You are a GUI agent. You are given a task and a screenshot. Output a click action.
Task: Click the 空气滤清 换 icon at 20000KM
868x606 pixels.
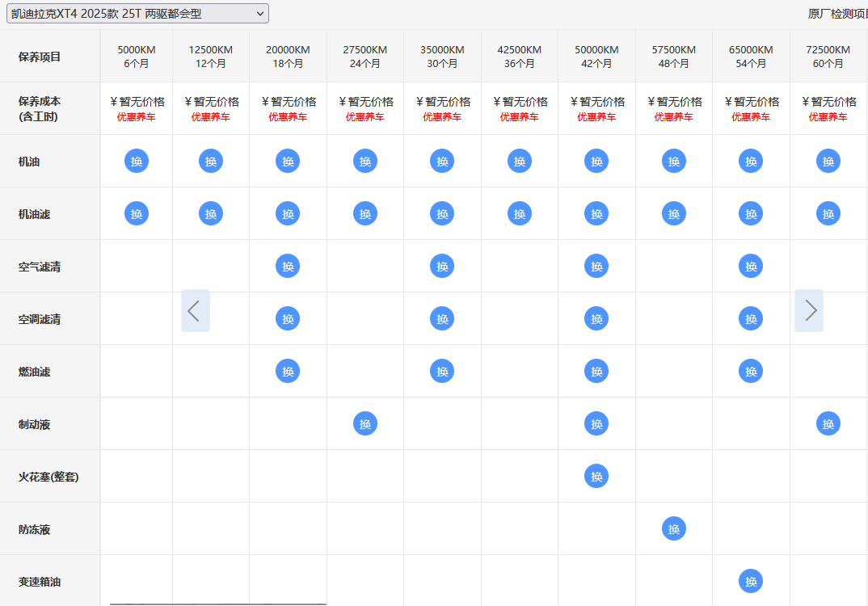[x=288, y=266]
